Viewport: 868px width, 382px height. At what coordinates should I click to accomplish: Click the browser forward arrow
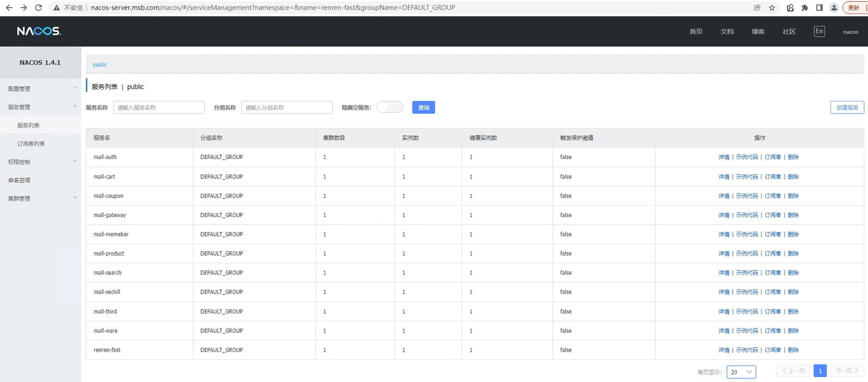(x=23, y=8)
